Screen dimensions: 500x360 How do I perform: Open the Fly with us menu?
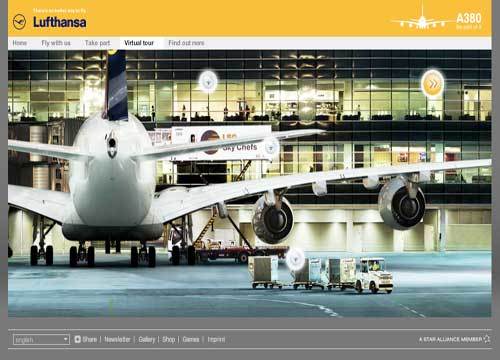click(56, 43)
